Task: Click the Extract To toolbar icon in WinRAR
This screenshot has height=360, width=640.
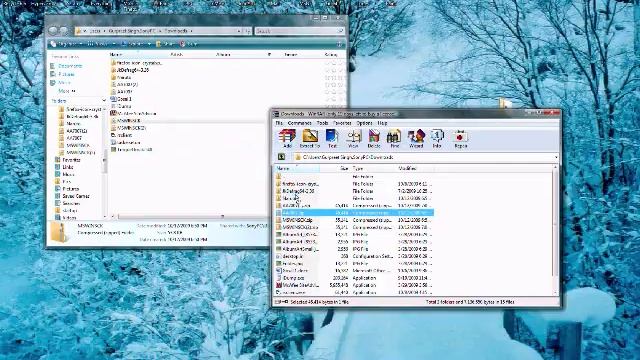Action: coord(310,139)
